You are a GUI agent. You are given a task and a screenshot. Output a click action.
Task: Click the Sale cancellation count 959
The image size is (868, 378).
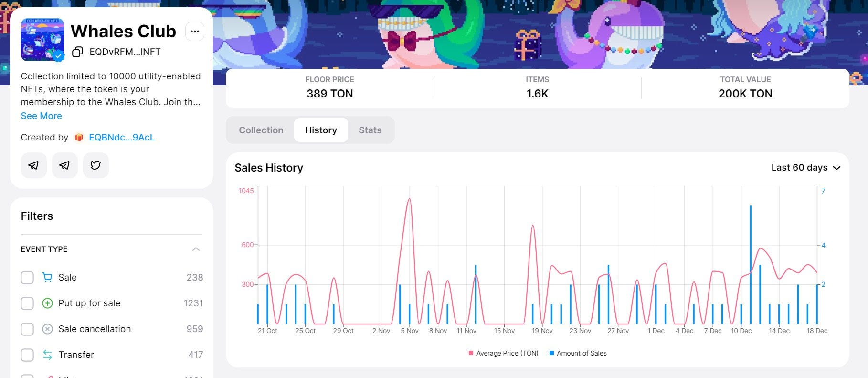pyautogui.click(x=195, y=329)
